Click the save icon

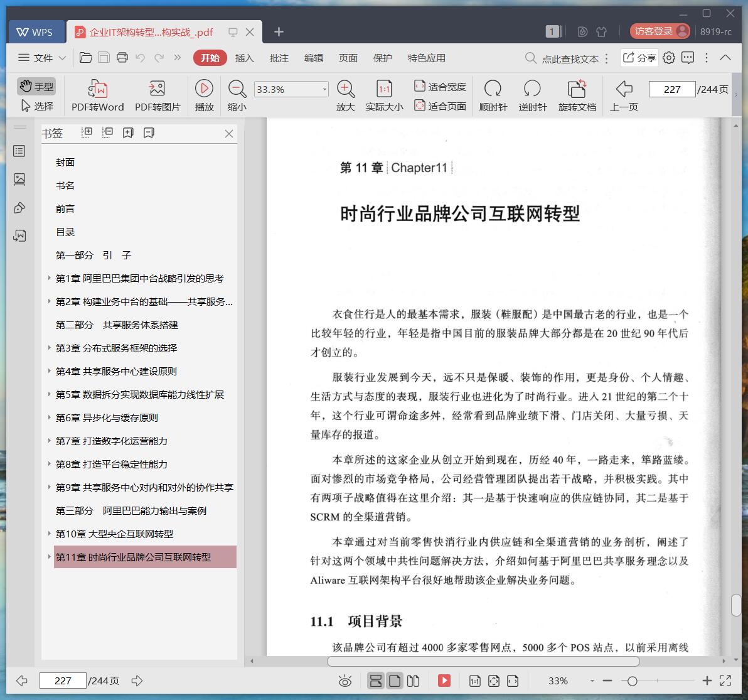[104, 58]
